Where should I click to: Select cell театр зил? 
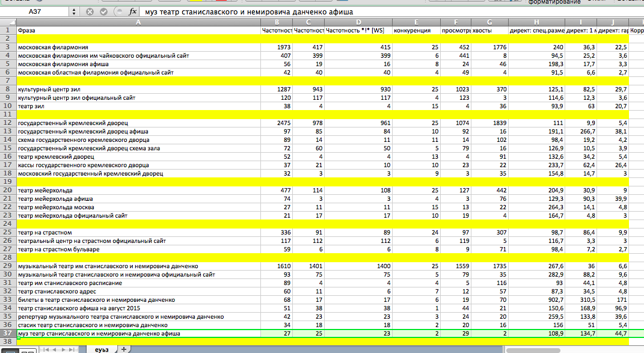pos(138,106)
